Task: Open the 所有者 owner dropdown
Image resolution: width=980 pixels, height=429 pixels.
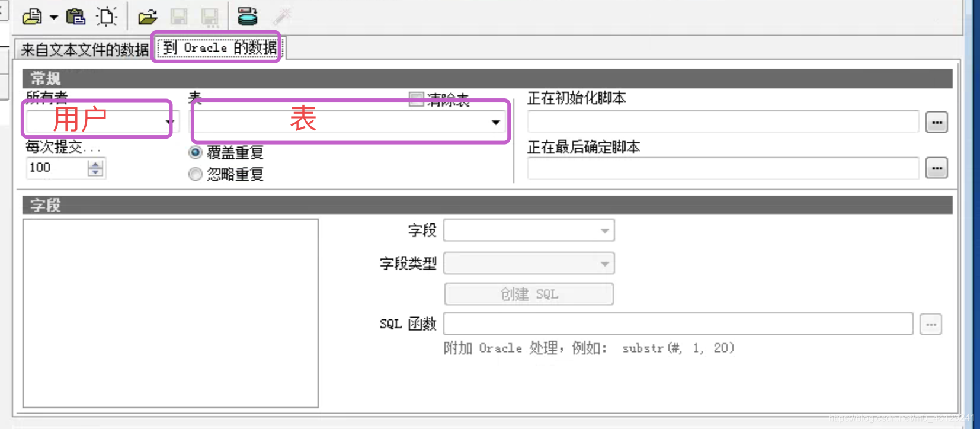Action: click(x=169, y=122)
